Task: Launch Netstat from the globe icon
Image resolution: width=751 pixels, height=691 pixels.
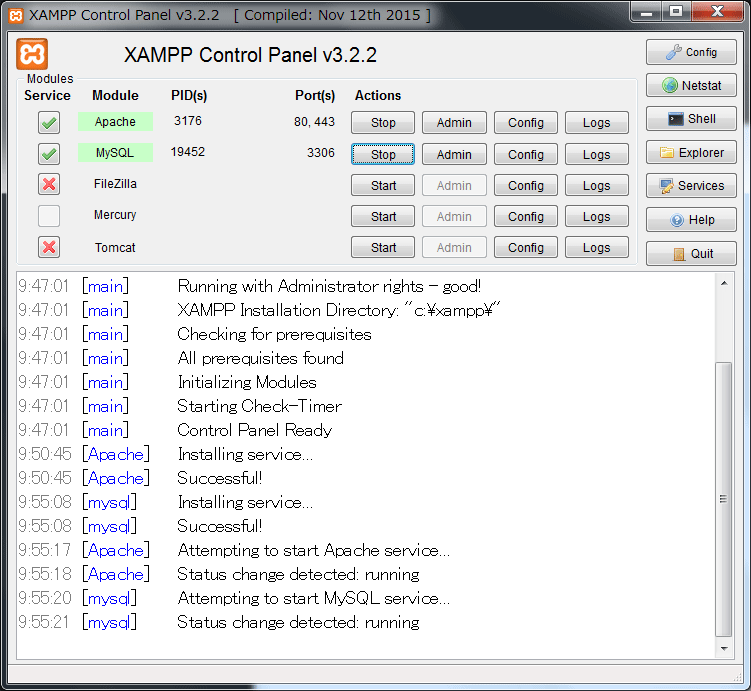Action: (691, 86)
